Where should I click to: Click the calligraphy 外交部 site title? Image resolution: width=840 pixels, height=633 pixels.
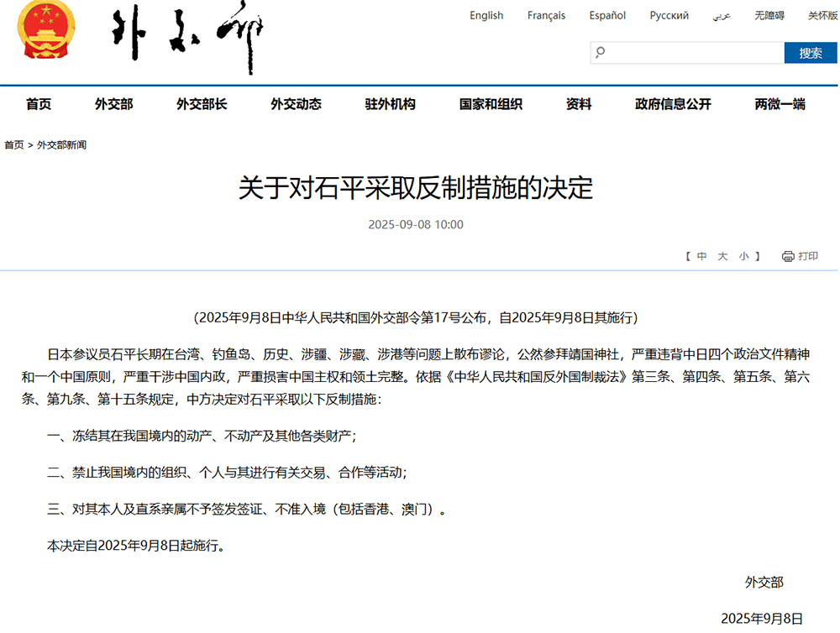pyautogui.click(x=187, y=36)
